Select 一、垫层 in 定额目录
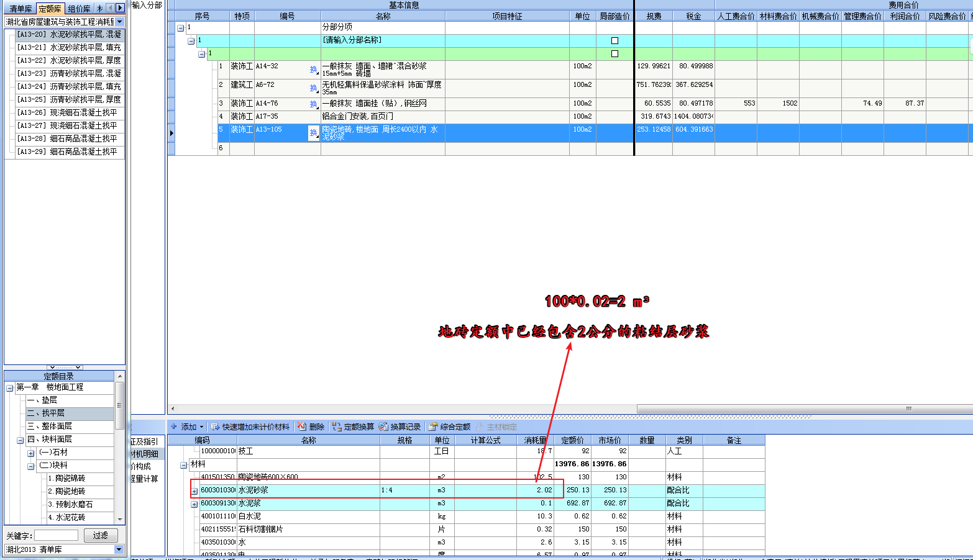The image size is (973, 560). [70, 400]
